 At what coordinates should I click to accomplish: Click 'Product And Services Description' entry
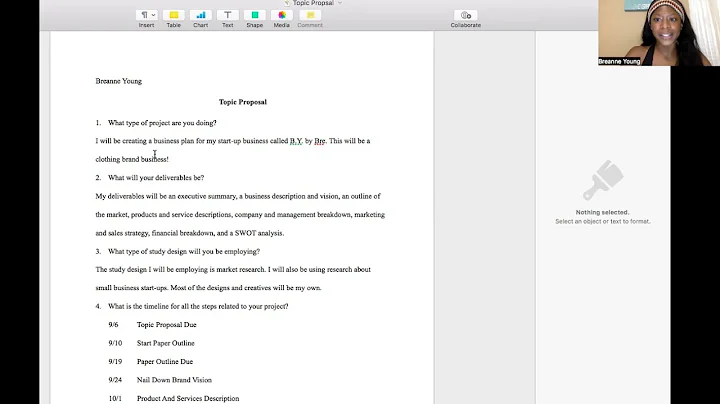point(188,398)
